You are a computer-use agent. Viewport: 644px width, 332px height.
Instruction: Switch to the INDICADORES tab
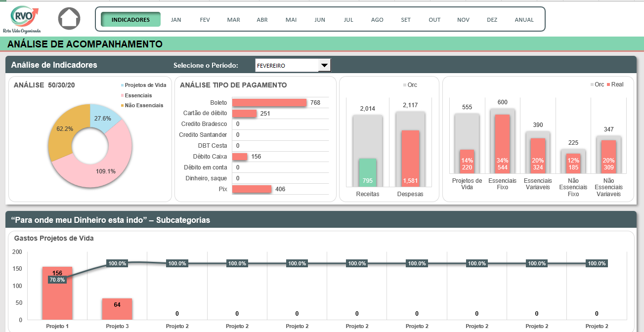coord(130,20)
